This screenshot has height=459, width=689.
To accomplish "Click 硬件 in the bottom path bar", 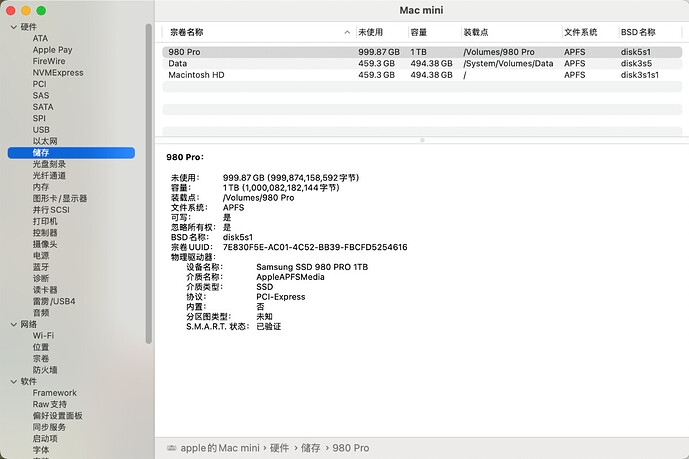I will point(282,448).
